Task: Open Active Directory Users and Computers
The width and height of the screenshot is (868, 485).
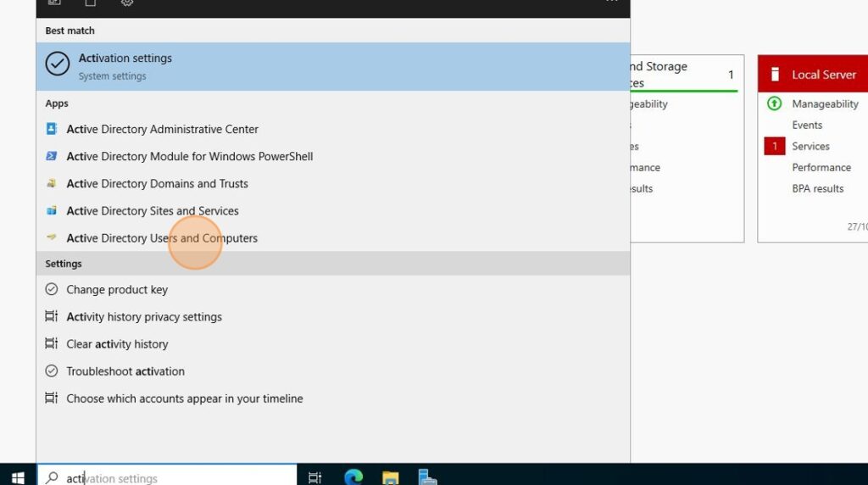Action: coord(332,237)
